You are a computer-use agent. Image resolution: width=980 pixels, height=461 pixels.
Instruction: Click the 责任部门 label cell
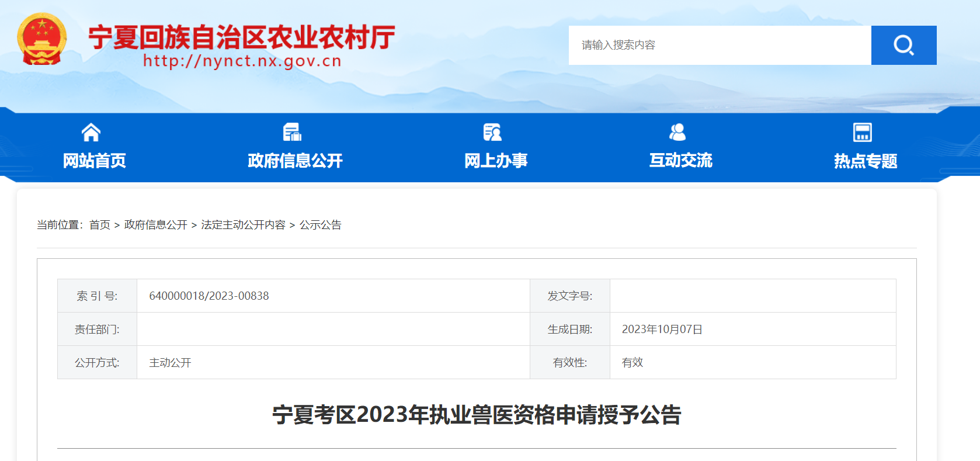coord(97,330)
